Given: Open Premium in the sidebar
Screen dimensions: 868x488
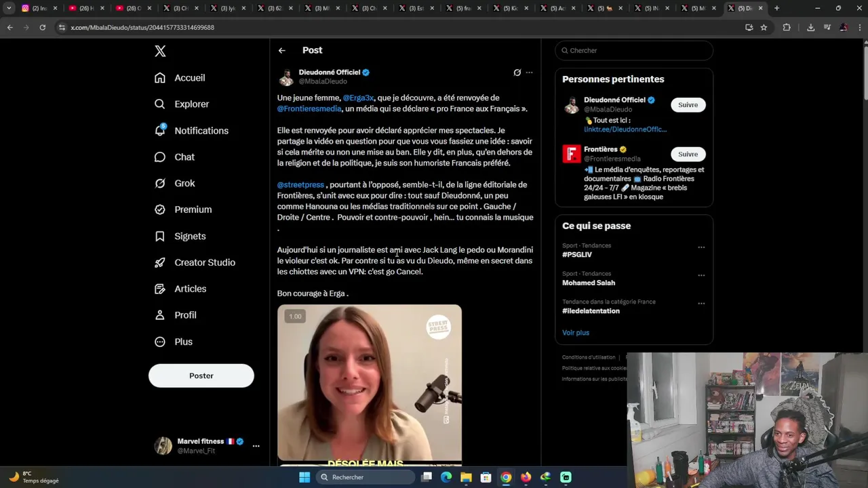Looking at the screenshot, I should point(183,209).
